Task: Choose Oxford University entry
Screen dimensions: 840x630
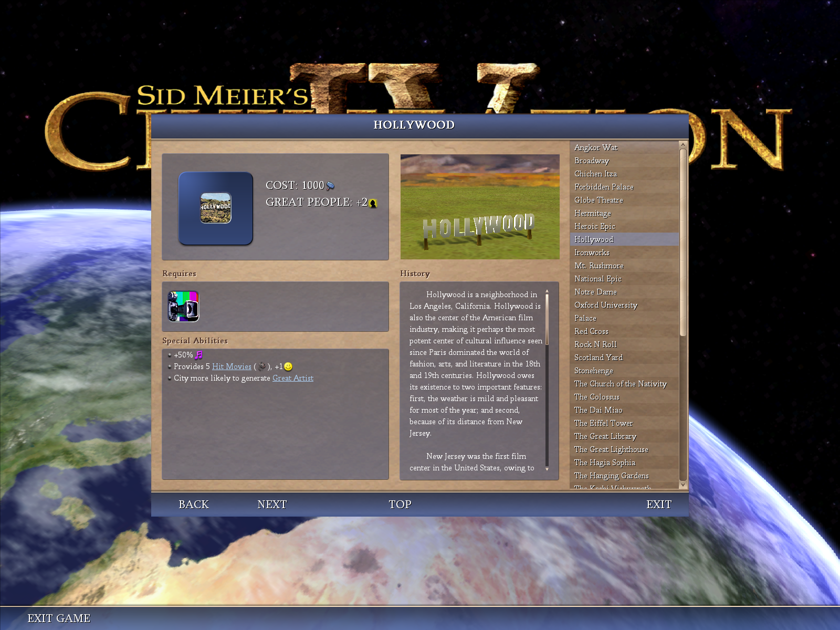Action: pos(605,305)
